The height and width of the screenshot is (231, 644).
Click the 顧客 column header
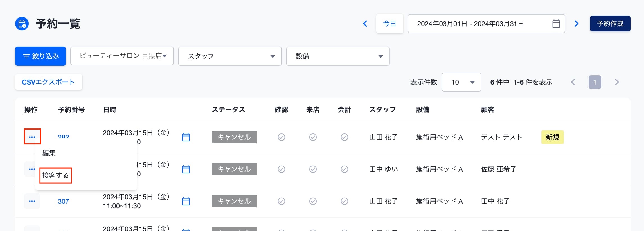488,110
